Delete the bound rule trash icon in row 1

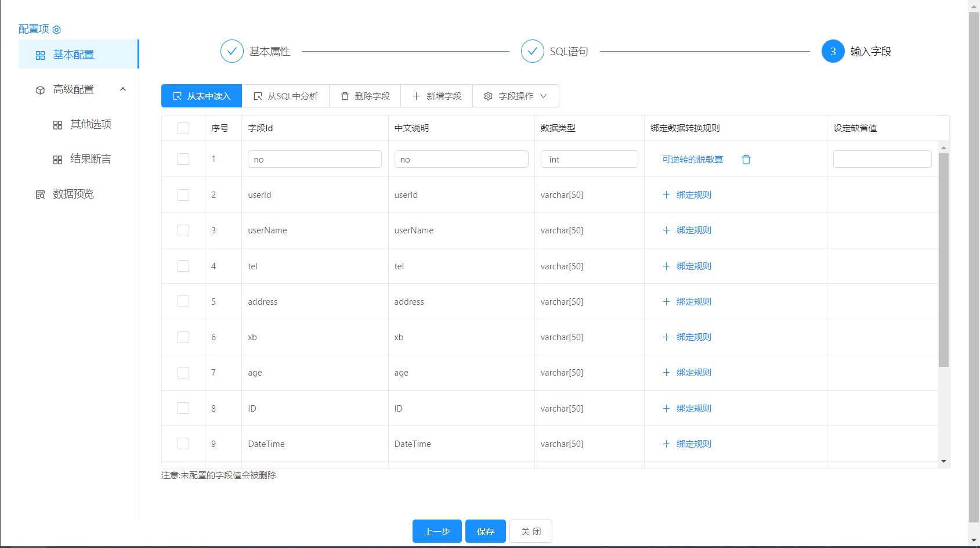click(746, 160)
